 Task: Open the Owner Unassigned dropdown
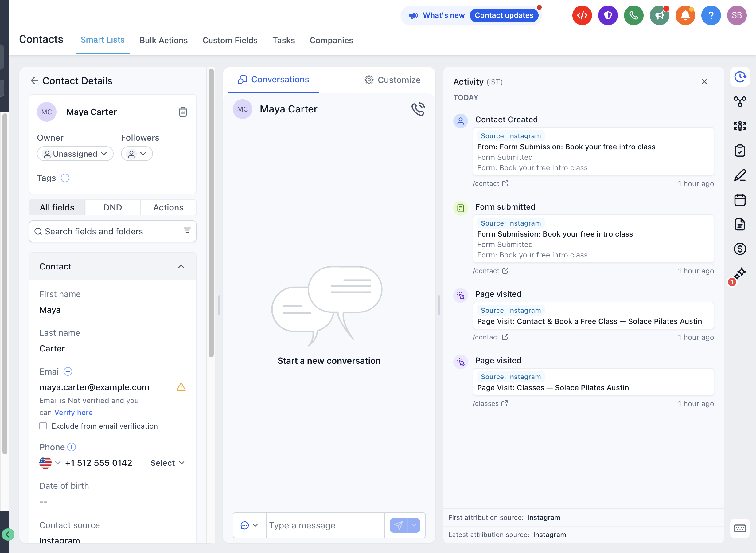75,154
